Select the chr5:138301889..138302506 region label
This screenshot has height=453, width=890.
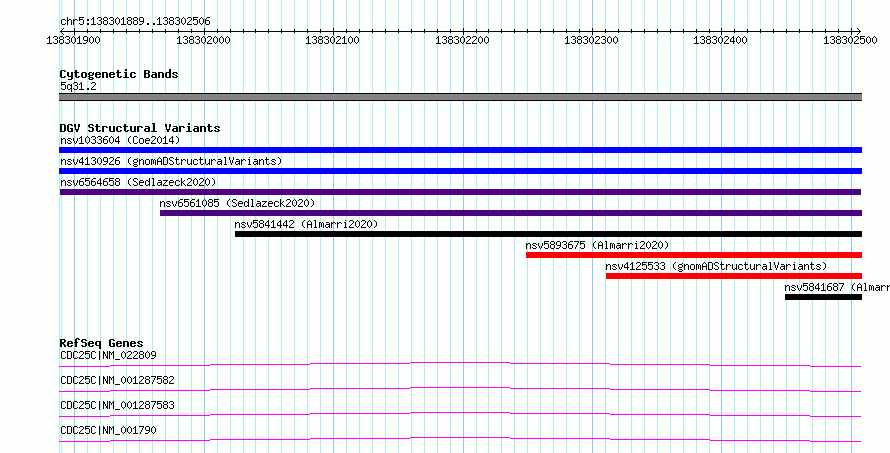135,22
